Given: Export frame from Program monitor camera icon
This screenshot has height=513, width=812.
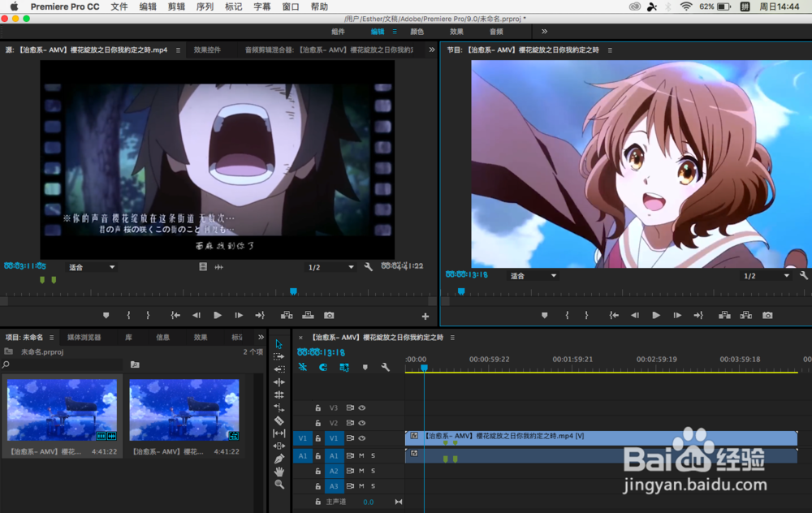Looking at the screenshot, I should (x=767, y=315).
